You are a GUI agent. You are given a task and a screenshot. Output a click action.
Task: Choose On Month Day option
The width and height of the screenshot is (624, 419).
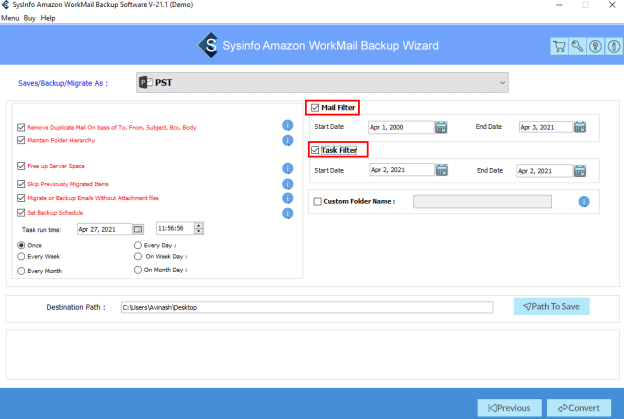click(x=138, y=270)
